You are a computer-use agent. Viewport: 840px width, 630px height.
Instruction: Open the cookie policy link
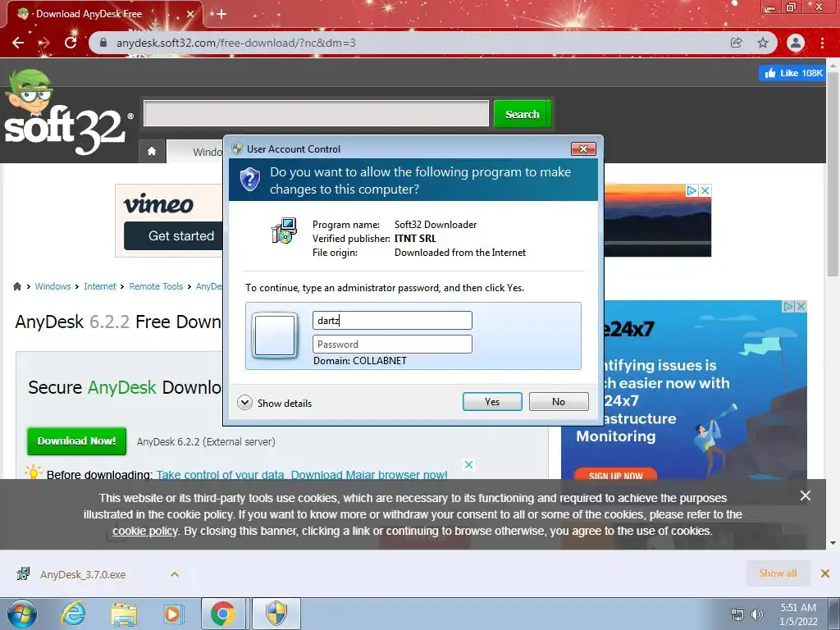tap(144, 531)
